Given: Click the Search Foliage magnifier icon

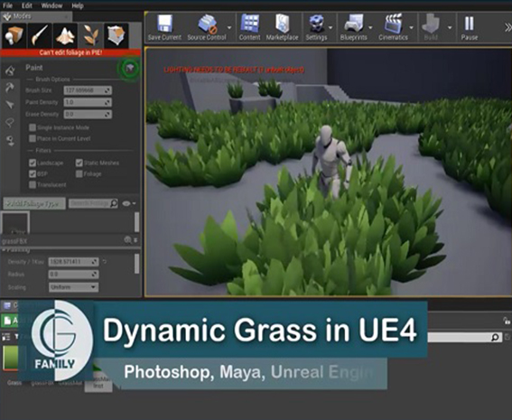Looking at the screenshot, I should pos(114,203).
